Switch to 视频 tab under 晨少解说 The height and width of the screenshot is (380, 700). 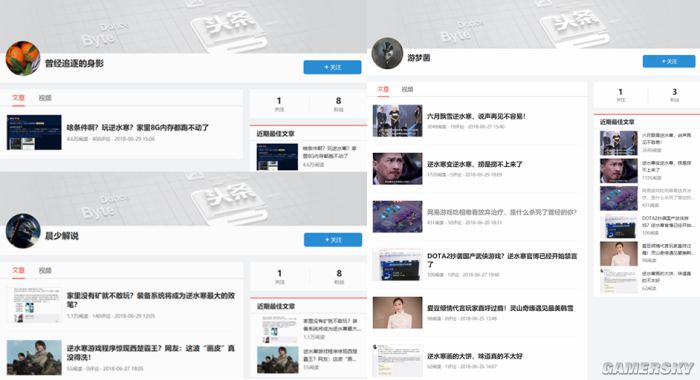coord(45,270)
